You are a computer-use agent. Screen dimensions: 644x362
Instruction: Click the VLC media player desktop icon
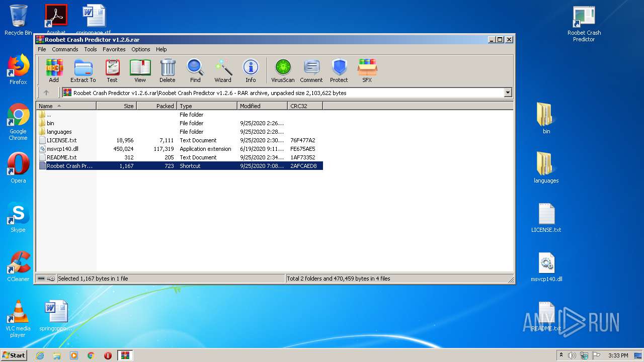coord(18,319)
